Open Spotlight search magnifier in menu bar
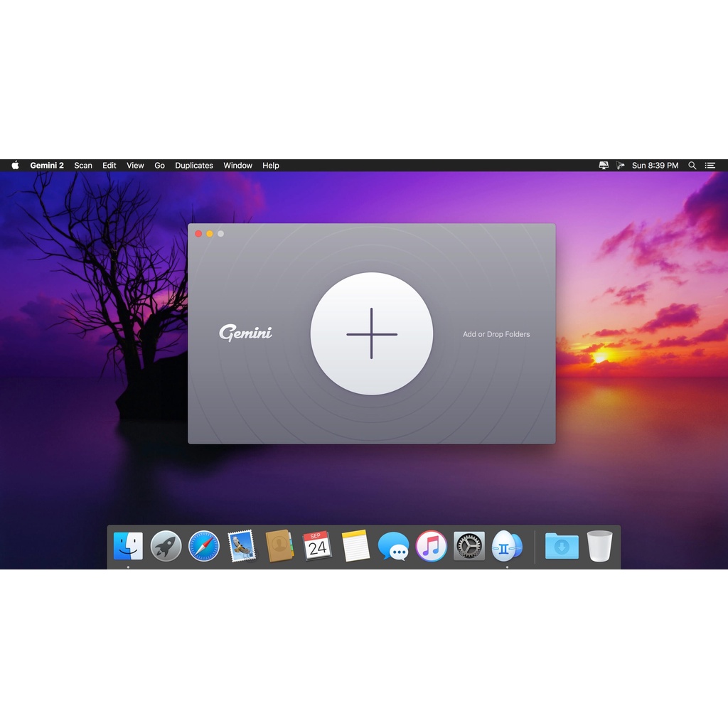Image resolution: width=728 pixels, height=728 pixels. [x=692, y=166]
